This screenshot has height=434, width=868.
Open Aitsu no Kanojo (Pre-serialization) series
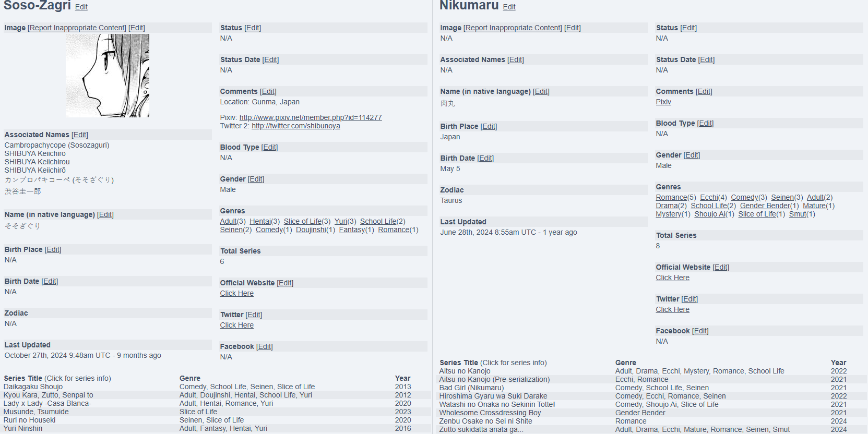tap(494, 379)
